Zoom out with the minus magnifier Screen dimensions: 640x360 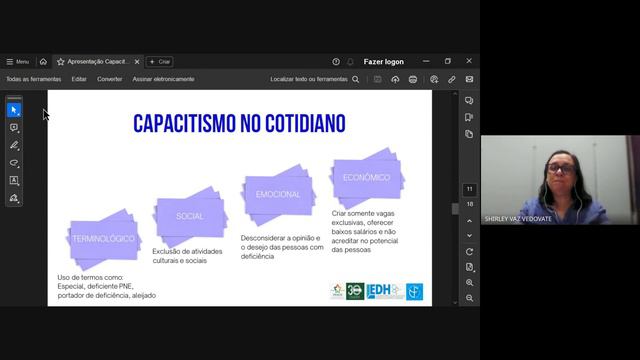(x=469, y=298)
